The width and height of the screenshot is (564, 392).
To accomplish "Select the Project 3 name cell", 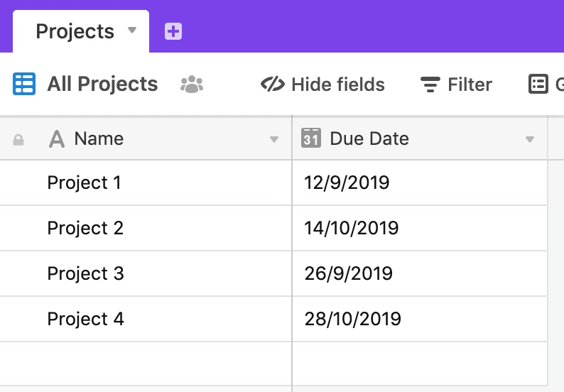I will click(x=146, y=273).
